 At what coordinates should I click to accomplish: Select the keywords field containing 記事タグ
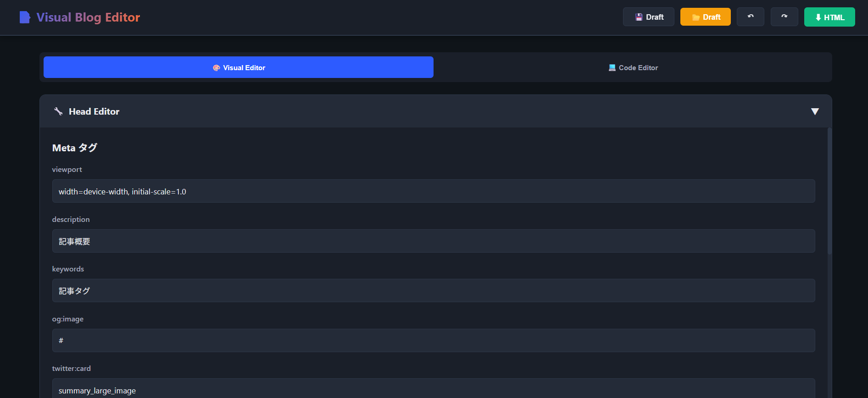point(433,291)
